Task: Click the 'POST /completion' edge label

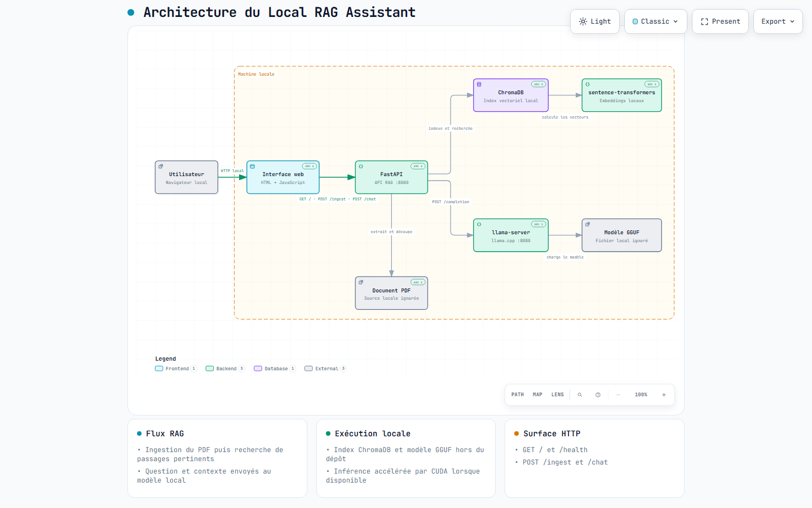Action: coord(451,202)
